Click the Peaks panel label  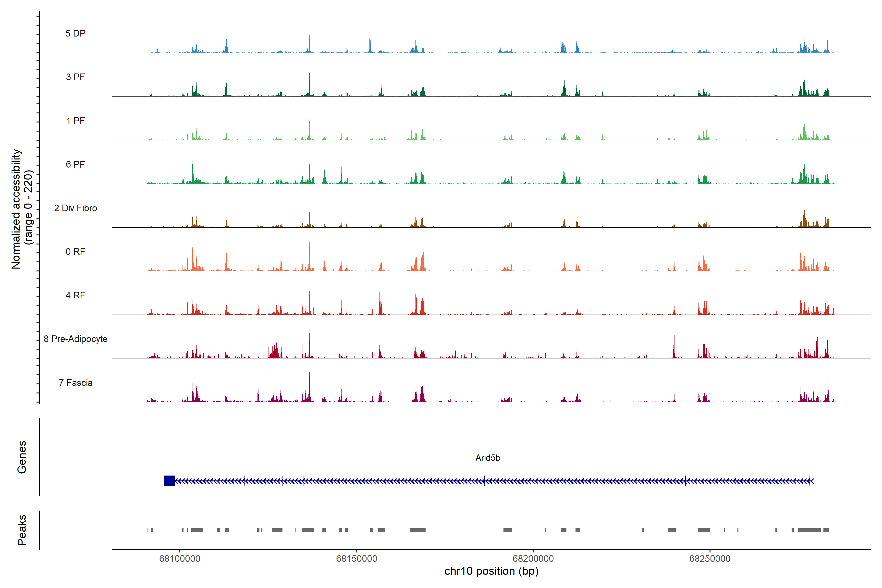tap(22, 530)
